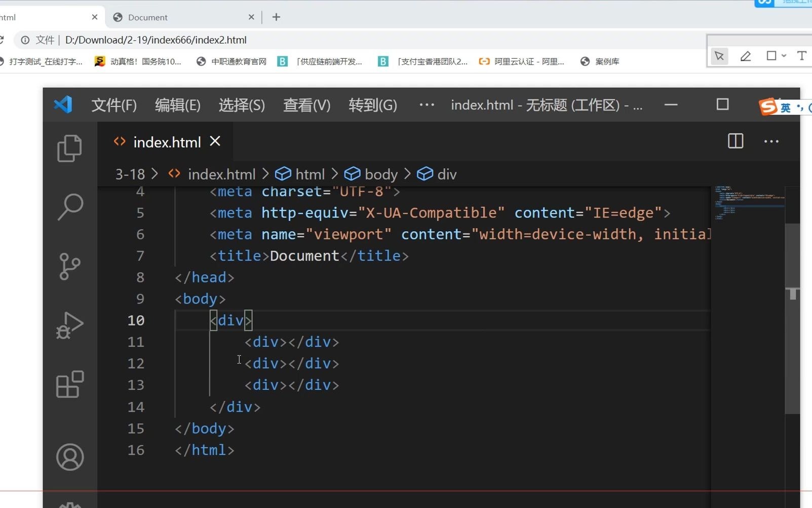Close the index.html editor tab

[215, 141]
